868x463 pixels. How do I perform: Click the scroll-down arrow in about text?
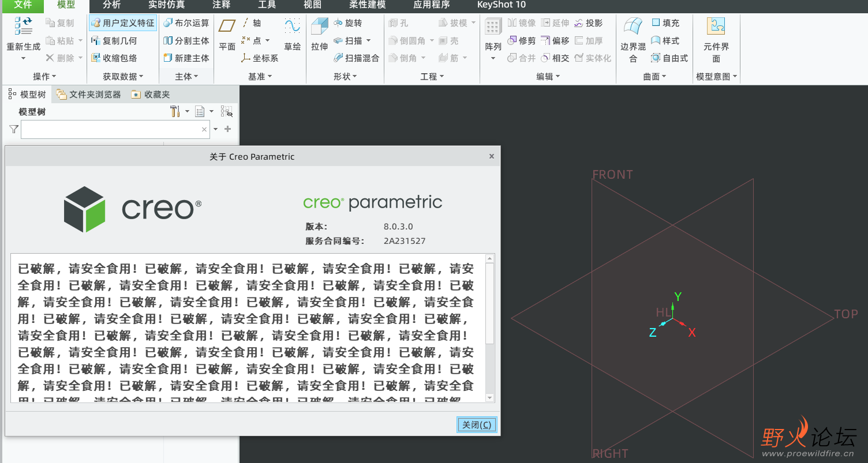(490, 397)
